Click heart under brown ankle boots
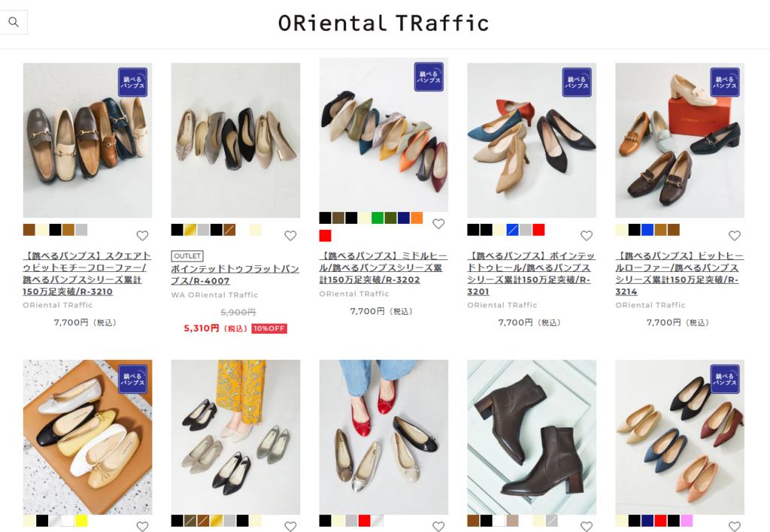This screenshot has height=532, width=770. coord(587,527)
